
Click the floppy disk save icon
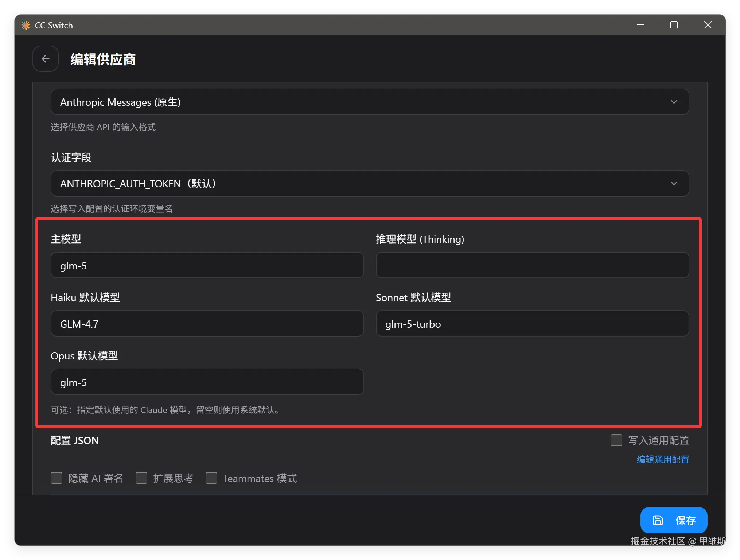658,520
